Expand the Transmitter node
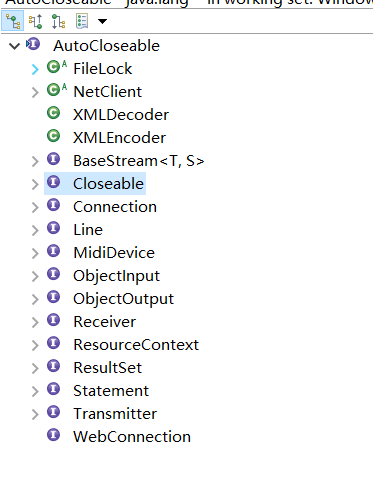 [x=35, y=414]
